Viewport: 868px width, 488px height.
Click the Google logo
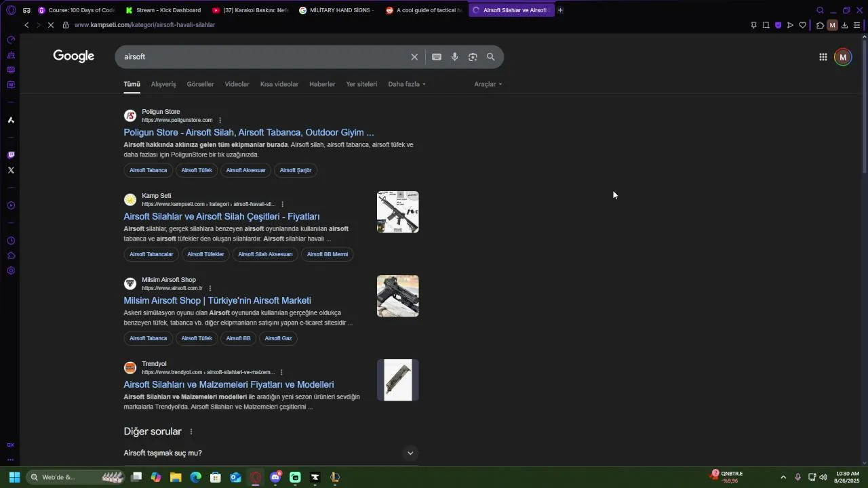click(x=74, y=56)
